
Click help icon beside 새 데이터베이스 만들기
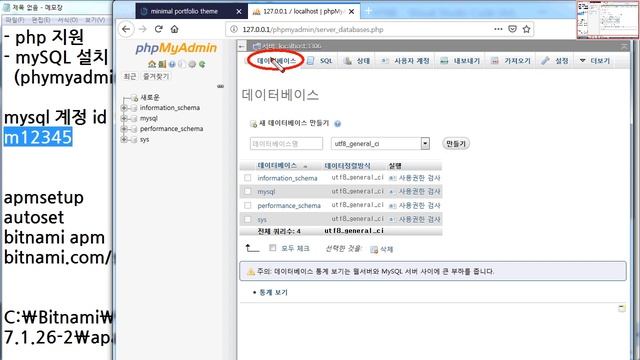338,124
